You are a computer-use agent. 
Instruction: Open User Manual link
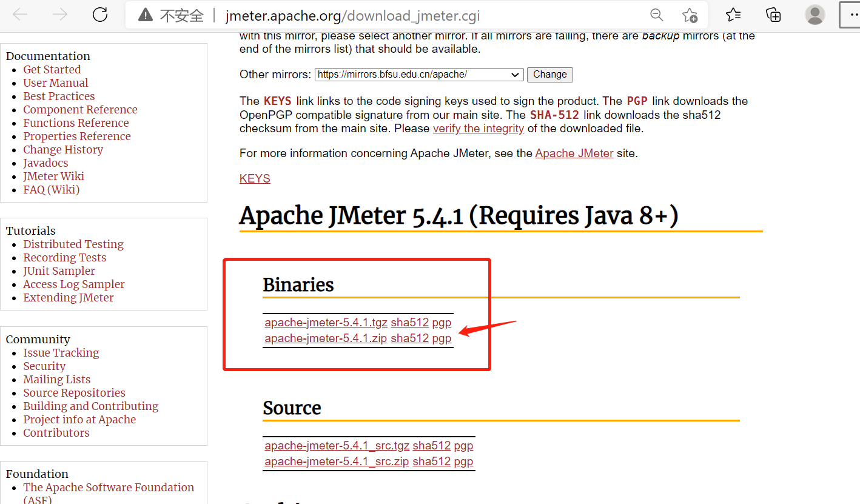tap(56, 83)
